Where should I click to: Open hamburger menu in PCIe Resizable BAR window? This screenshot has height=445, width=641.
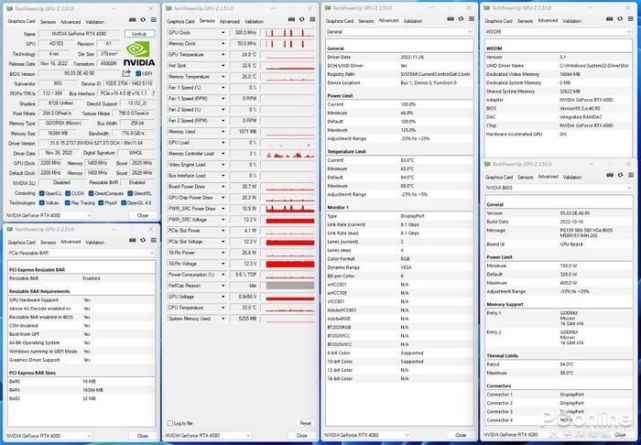pyautogui.click(x=153, y=240)
